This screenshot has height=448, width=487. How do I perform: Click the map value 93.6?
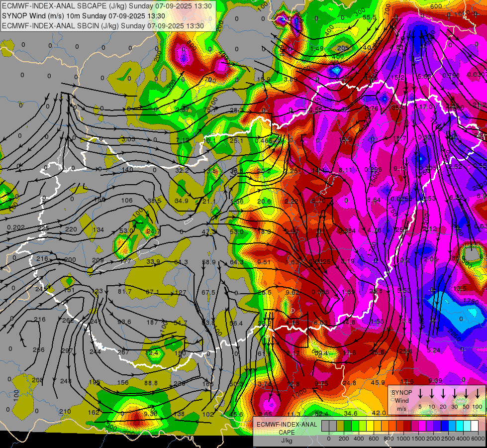point(124,322)
